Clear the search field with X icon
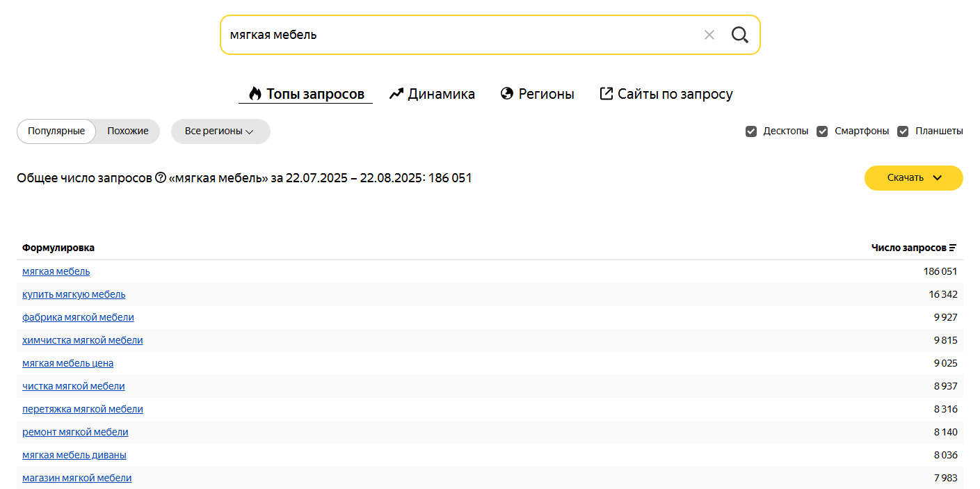The height and width of the screenshot is (489, 980). coord(709,35)
